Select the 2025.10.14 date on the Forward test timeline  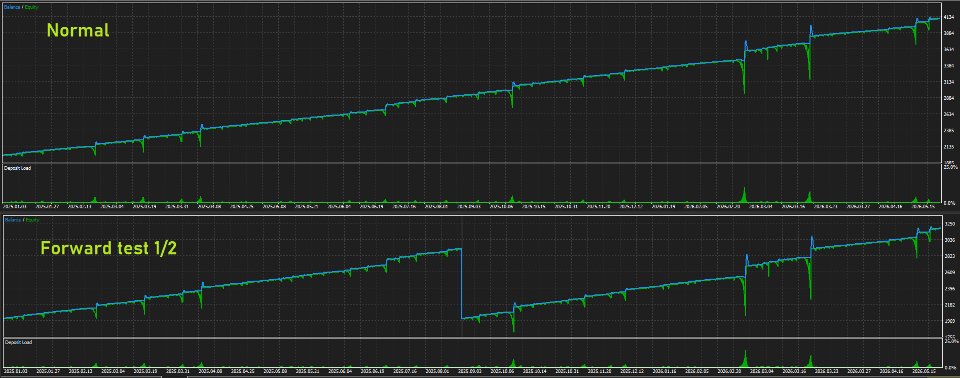(535, 371)
